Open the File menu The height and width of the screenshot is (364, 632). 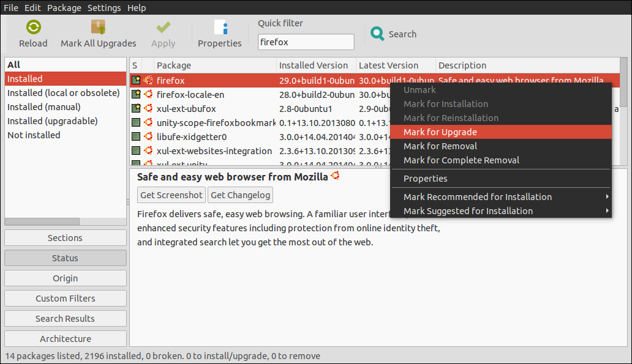click(x=11, y=8)
